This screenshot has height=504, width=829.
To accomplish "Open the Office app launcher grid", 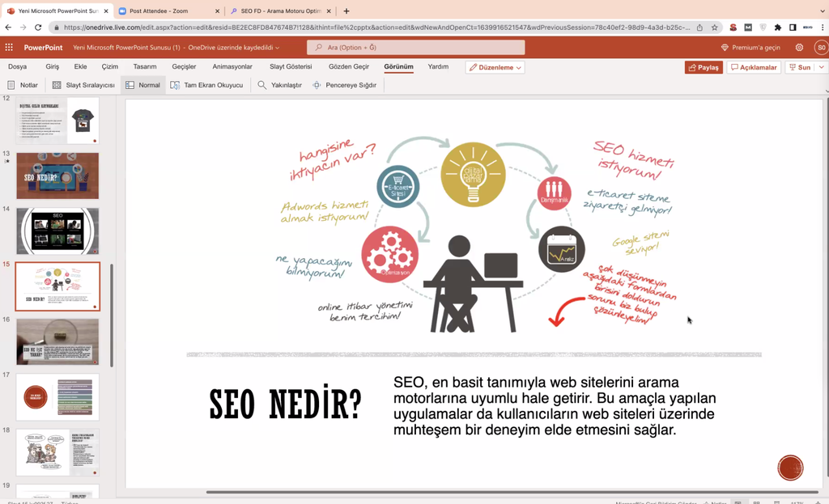I will click(9, 48).
